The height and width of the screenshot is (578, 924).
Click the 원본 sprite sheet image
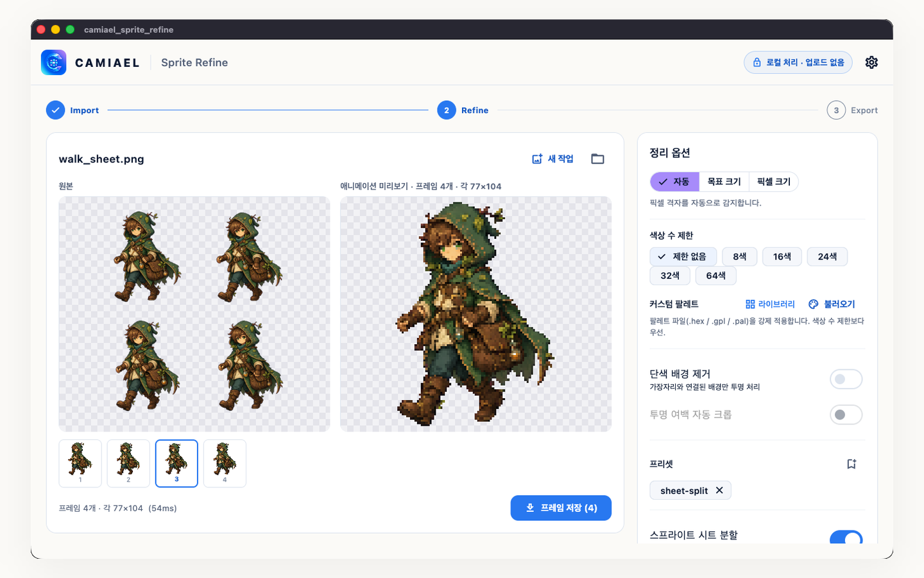(194, 314)
